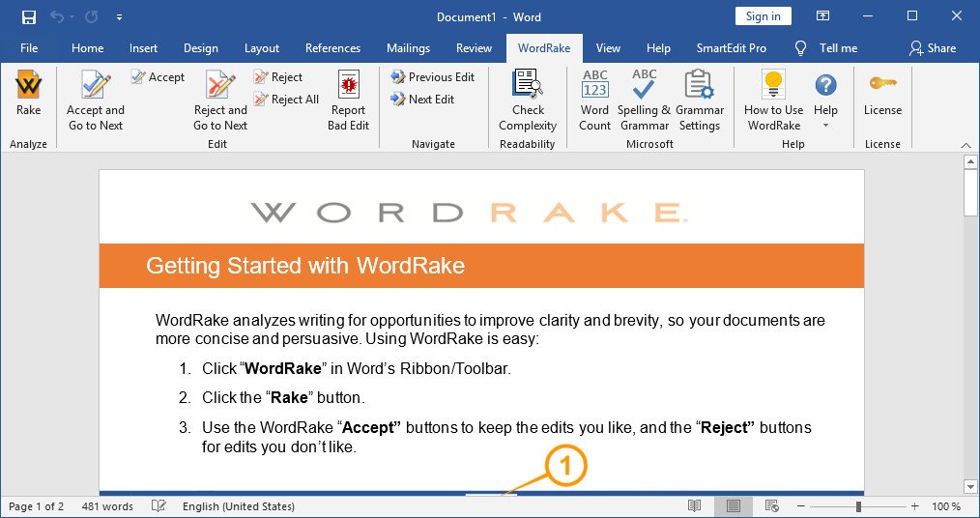Click the zoom slider handle
Screen dimensions: 980x518
(x=859, y=506)
